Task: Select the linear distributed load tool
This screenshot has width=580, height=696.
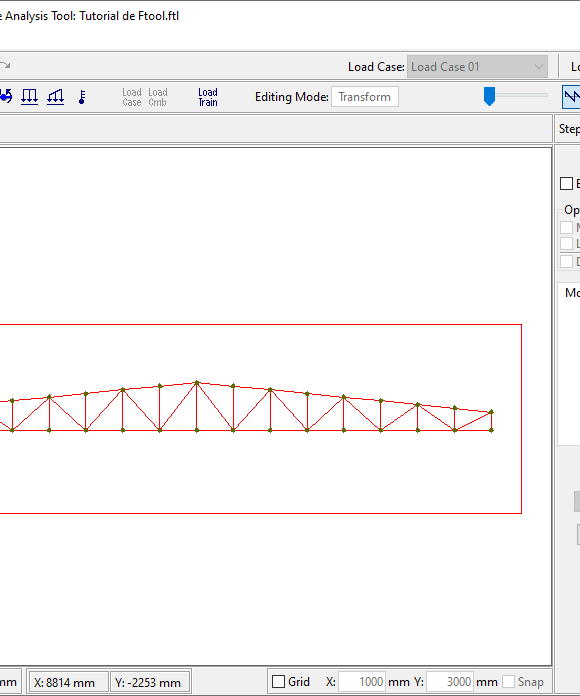Action: click(55, 96)
